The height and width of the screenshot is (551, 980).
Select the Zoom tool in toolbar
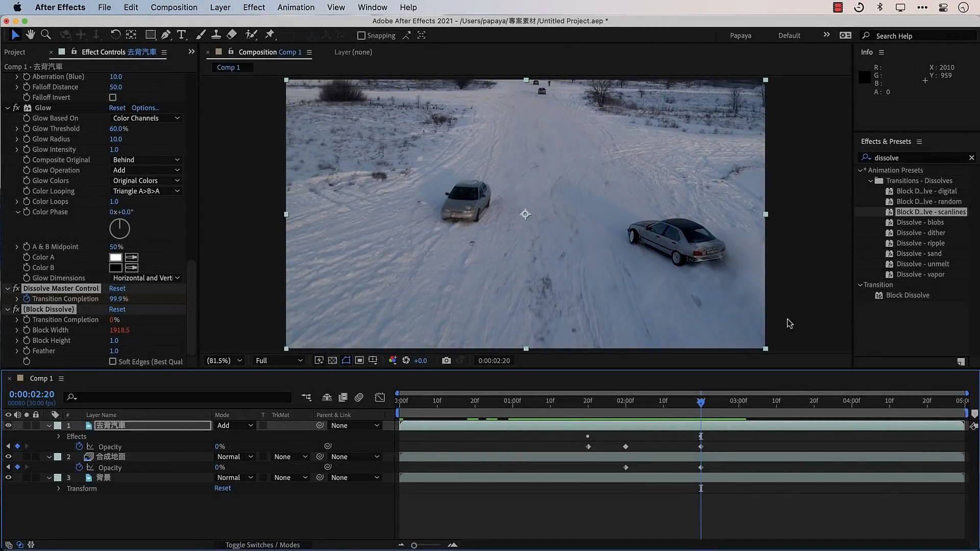point(46,35)
